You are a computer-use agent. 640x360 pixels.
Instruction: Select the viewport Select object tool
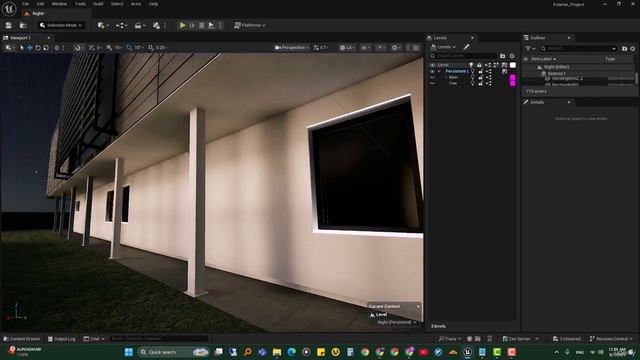click(x=22, y=48)
